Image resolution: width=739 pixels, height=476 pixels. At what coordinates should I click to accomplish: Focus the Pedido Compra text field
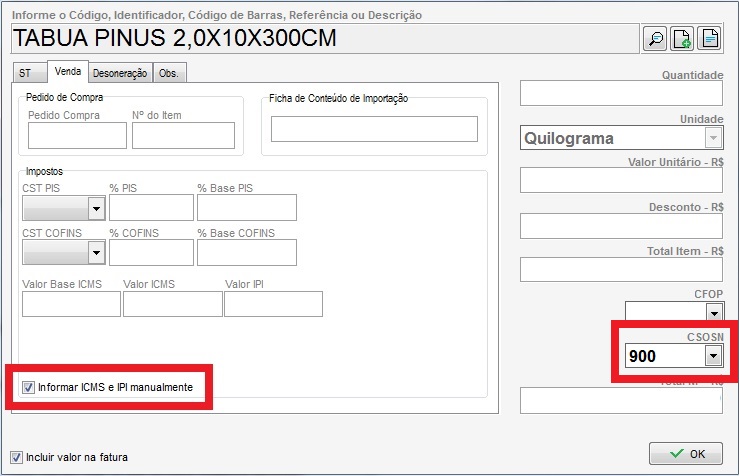coord(76,135)
